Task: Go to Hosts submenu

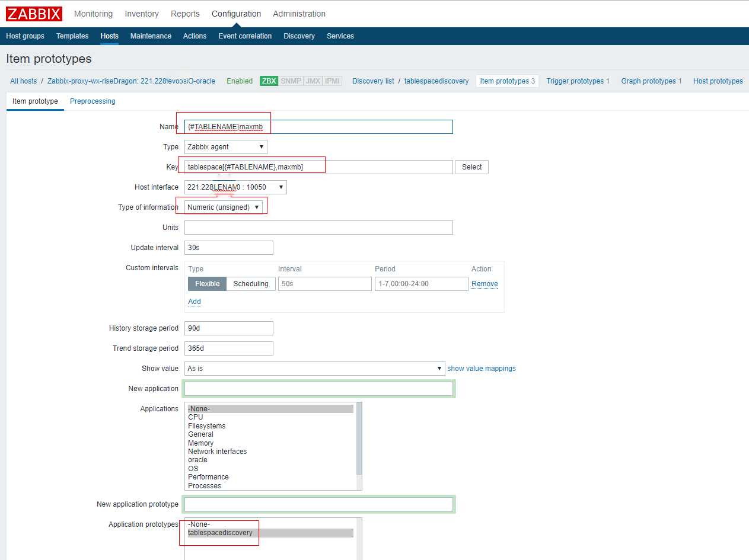Action: pyautogui.click(x=110, y=36)
